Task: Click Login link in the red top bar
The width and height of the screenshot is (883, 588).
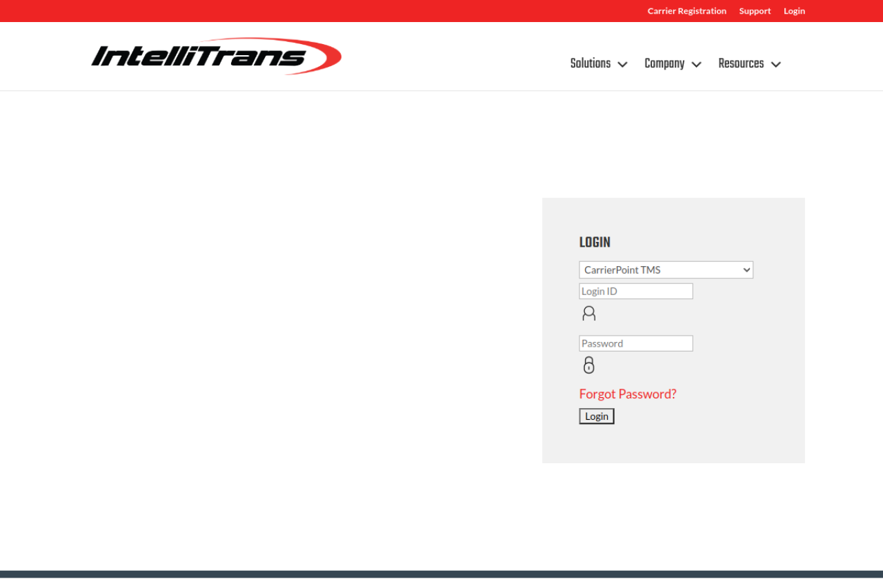Action: tap(794, 11)
